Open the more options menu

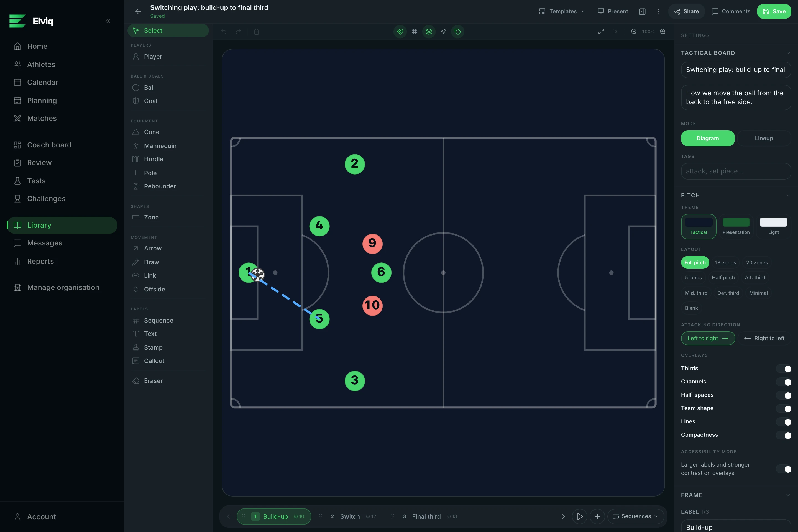(x=659, y=12)
